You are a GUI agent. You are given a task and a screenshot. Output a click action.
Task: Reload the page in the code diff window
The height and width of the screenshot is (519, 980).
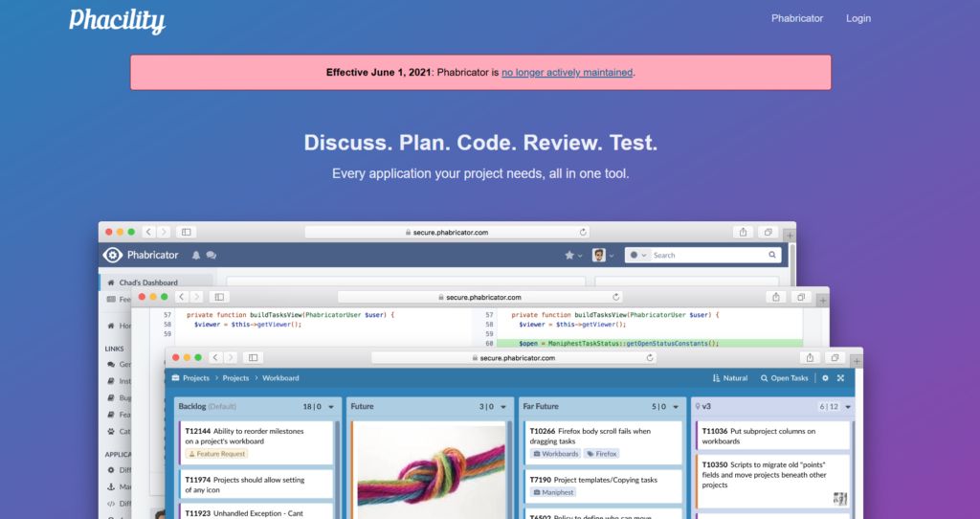pos(615,297)
